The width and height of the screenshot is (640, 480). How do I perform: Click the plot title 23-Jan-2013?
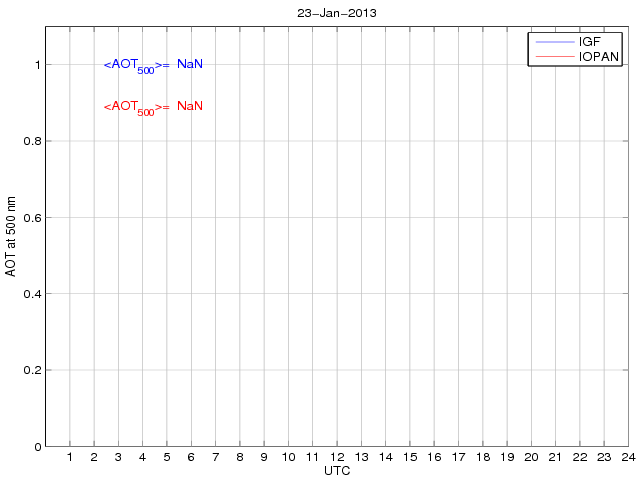point(337,13)
